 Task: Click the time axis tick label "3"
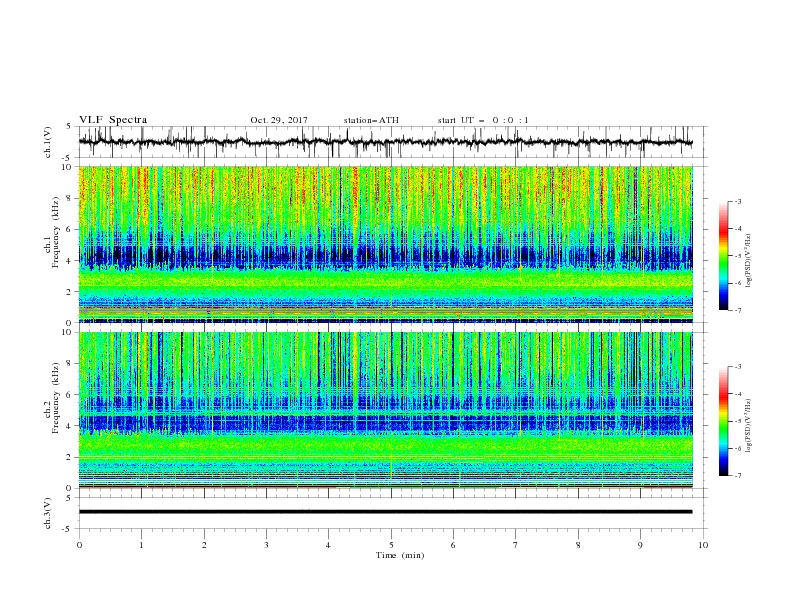[x=266, y=545]
